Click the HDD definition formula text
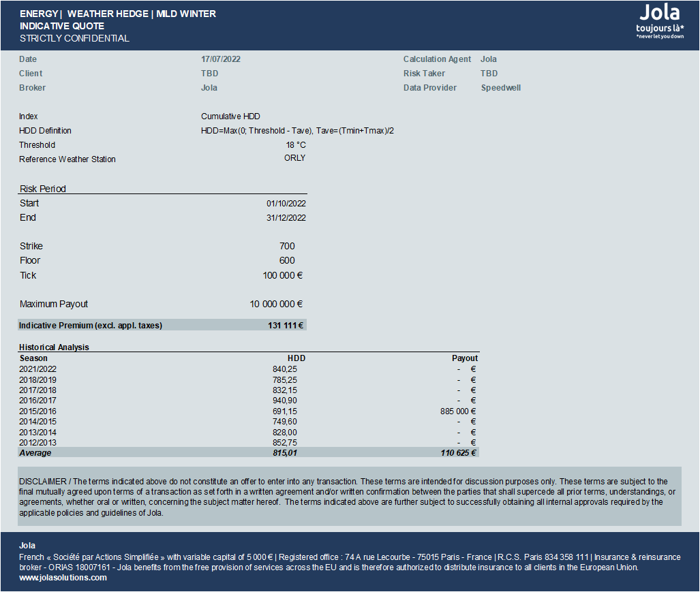Viewport: 700px width, 592px height. click(297, 131)
